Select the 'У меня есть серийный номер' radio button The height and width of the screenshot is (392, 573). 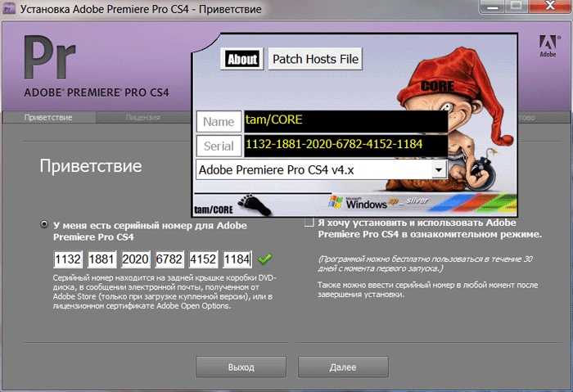[44, 224]
